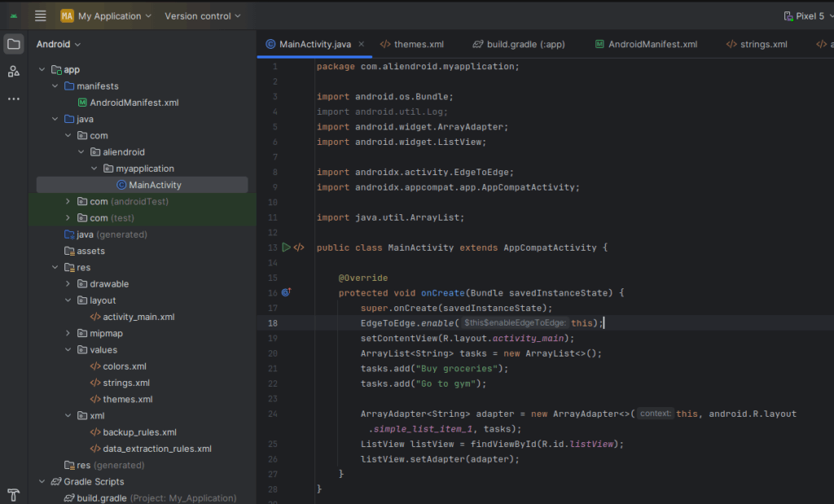Viewport: 834px width, 504px height.
Task: Collapse the layout folder arrow
Action: coord(68,300)
